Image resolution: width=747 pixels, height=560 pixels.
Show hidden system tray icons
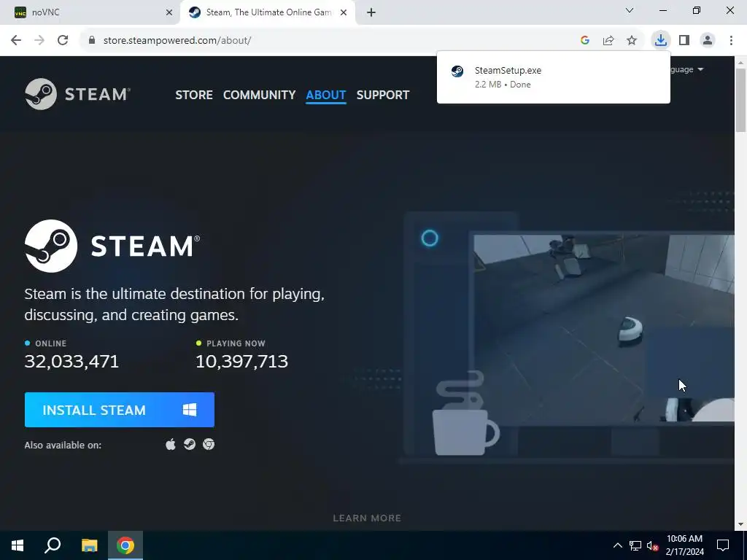coord(617,545)
